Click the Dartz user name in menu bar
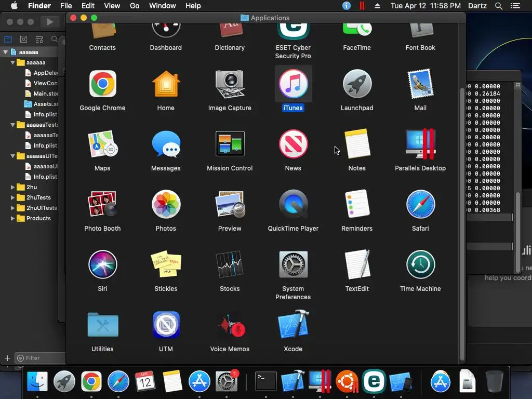This screenshot has height=399, width=532. (477, 6)
